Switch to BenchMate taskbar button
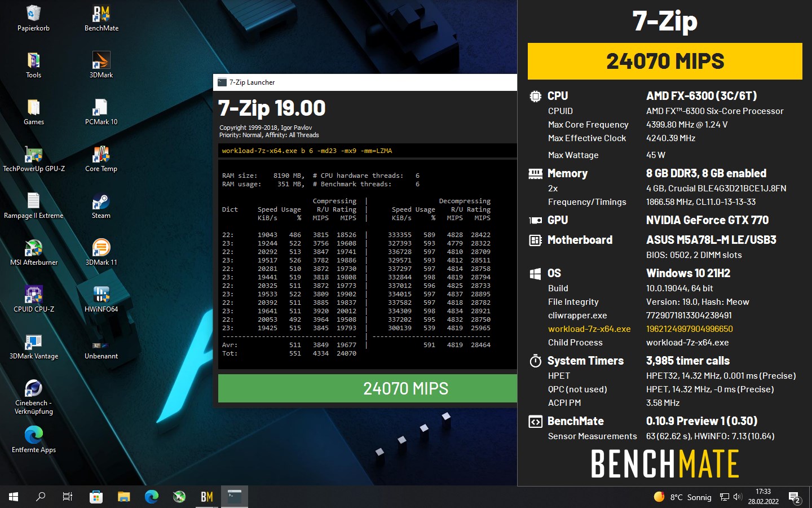Image resolution: width=812 pixels, height=508 pixels. (x=207, y=497)
